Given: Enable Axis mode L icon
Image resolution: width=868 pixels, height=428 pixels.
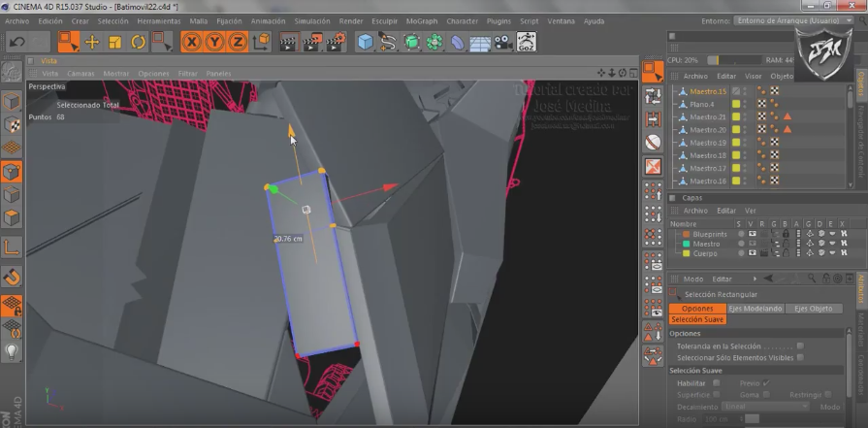Looking at the screenshot, I should click(x=12, y=247).
